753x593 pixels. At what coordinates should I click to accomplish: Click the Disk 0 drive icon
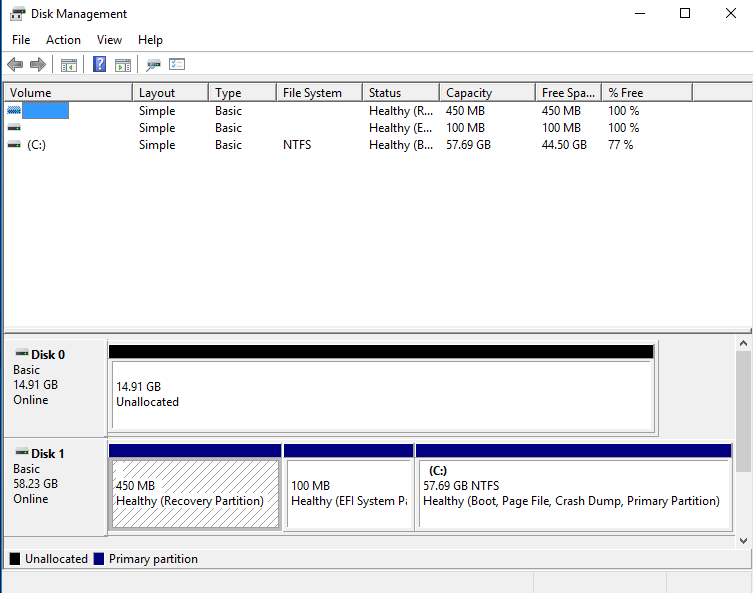point(22,353)
